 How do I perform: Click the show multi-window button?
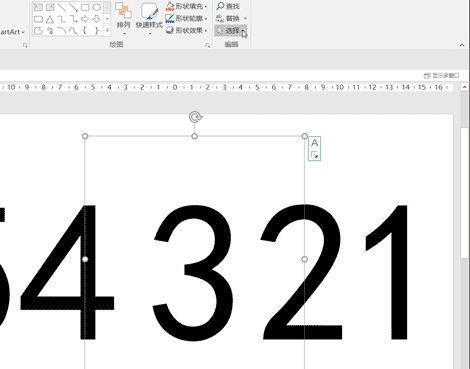[441, 76]
